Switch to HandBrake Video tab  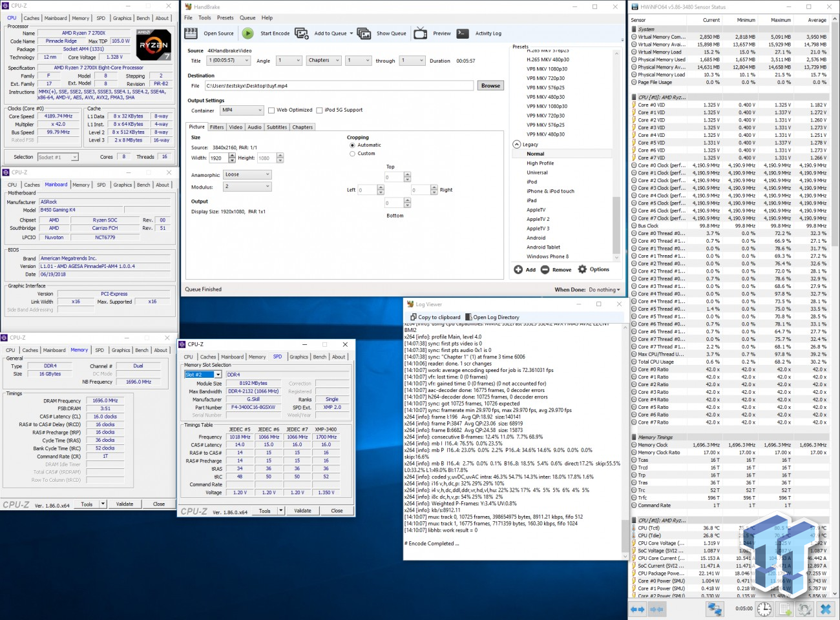(x=236, y=127)
